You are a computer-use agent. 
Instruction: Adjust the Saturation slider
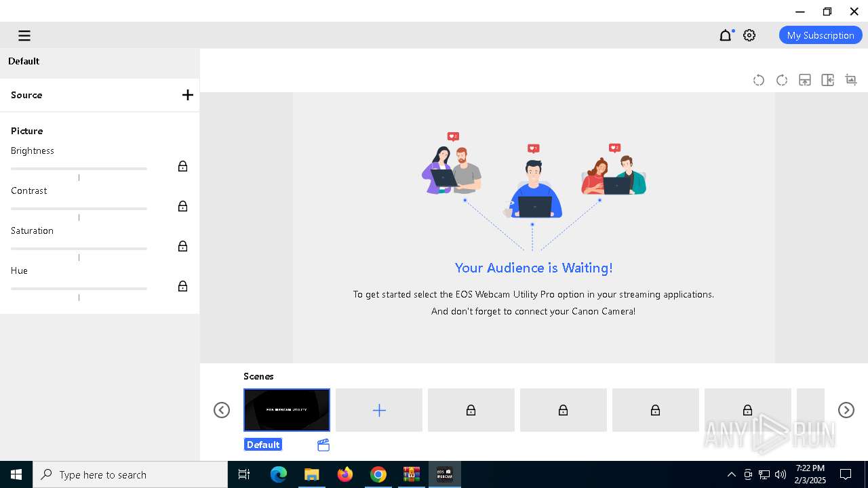[79, 249]
